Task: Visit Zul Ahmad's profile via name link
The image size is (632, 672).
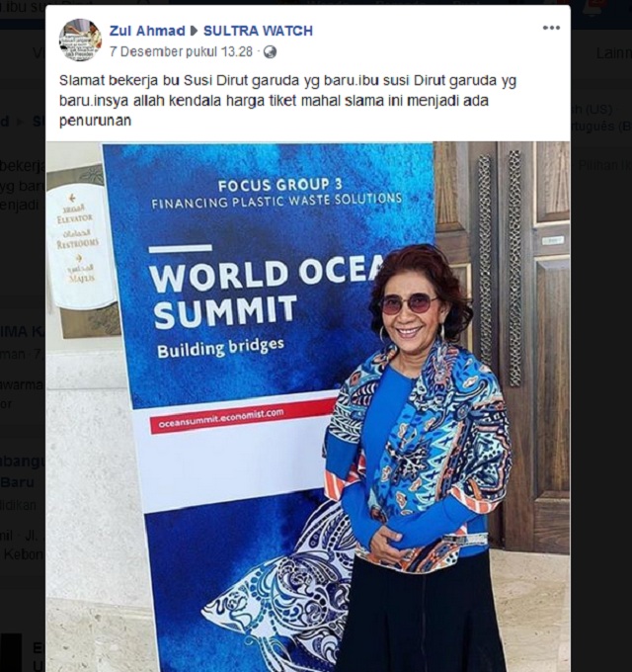Action: click(x=147, y=31)
